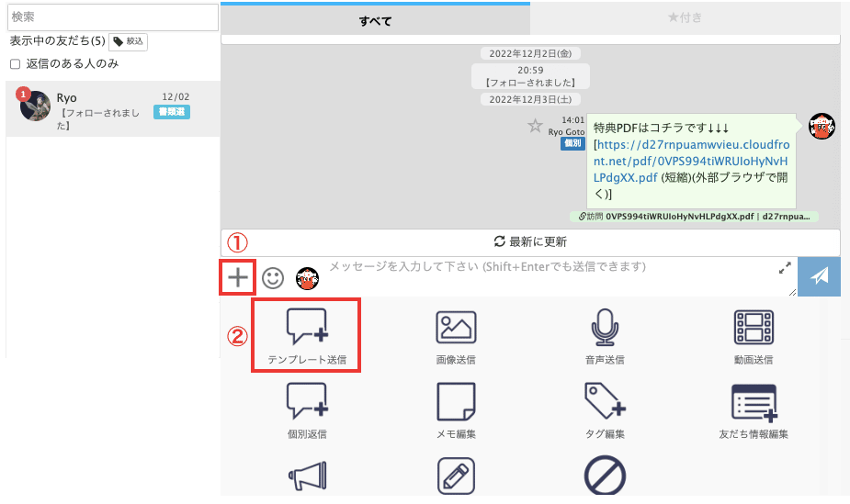This screenshot has height=504, width=850.
Task: Click the sender avatar next to chat bubble
Action: 822,126
